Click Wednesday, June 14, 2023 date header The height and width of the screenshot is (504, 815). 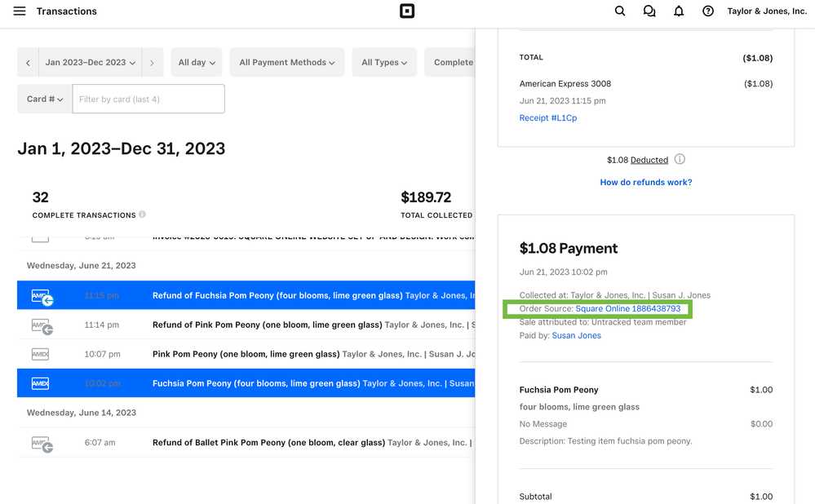82,413
